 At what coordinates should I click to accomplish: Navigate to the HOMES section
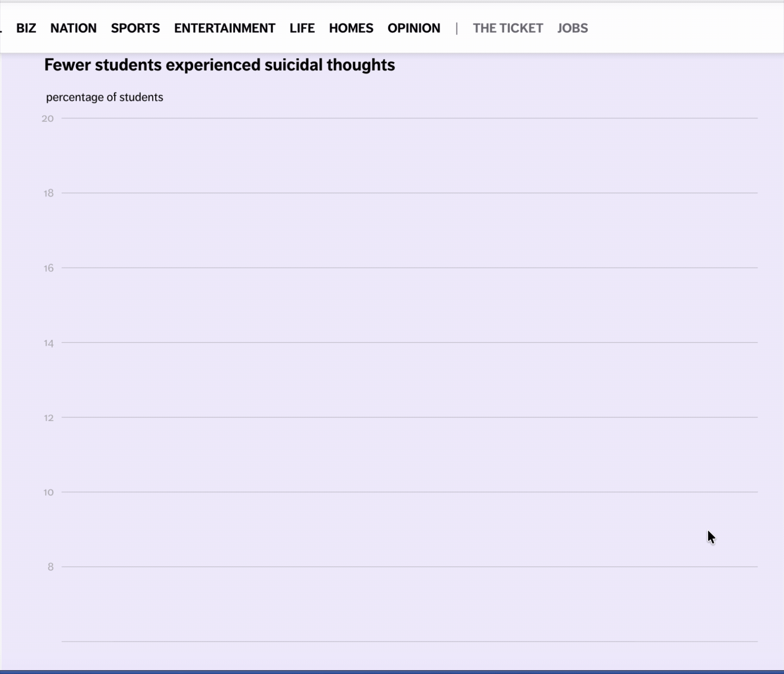pyautogui.click(x=351, y=28)
